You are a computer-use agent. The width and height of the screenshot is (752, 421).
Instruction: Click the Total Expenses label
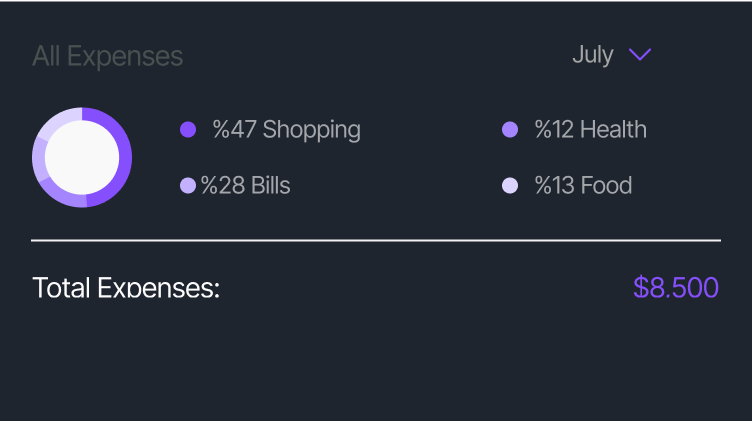point(126,288)
